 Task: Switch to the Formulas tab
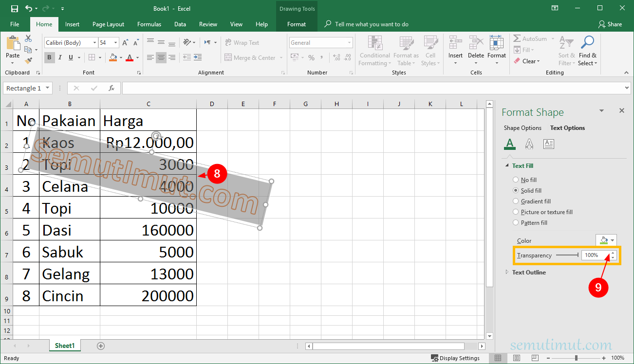[x=149, y=24]
